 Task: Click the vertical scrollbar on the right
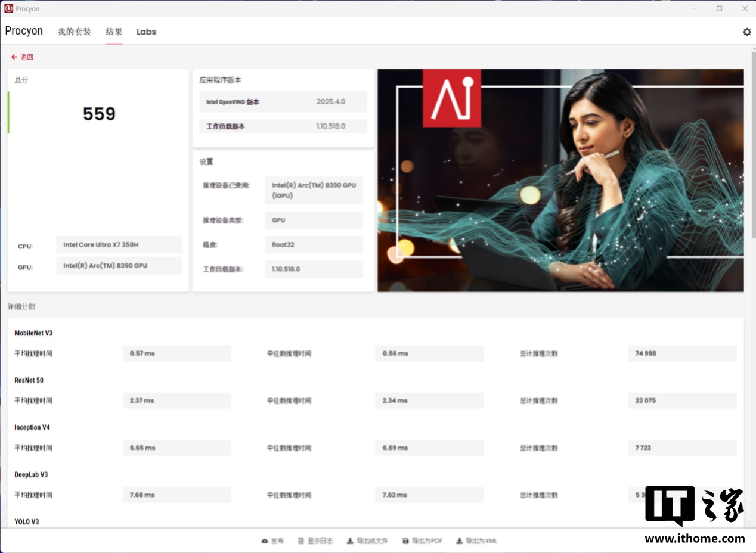point(752,143)
